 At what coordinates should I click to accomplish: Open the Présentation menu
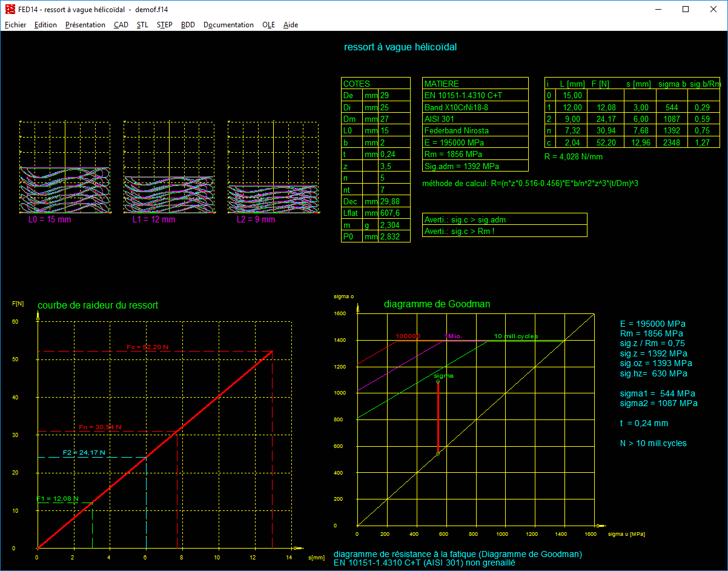tap(85, 25)
